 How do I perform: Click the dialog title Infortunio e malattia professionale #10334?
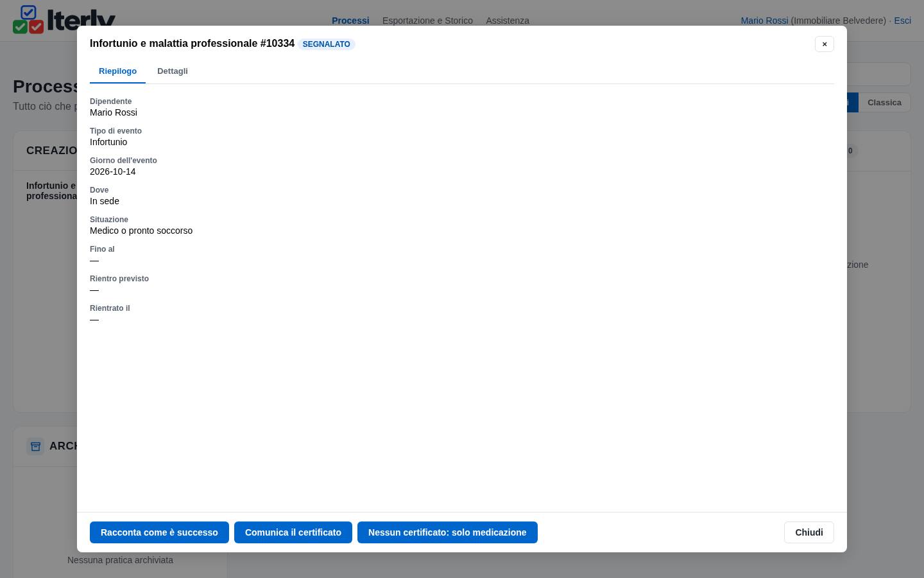point(192,43)
